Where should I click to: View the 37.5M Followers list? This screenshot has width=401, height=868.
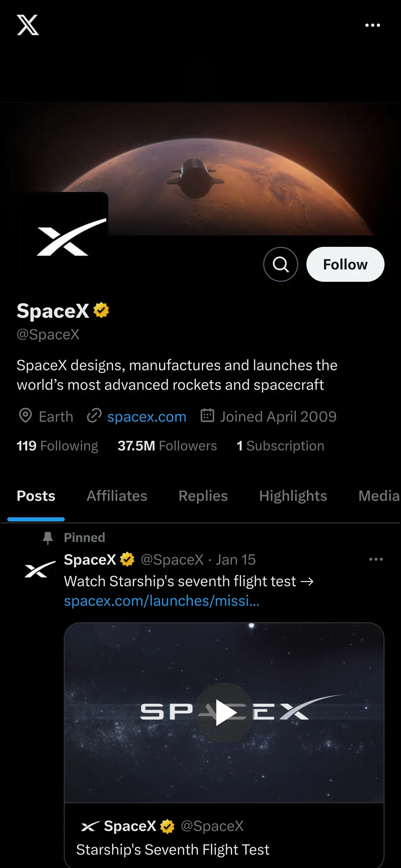167,446
